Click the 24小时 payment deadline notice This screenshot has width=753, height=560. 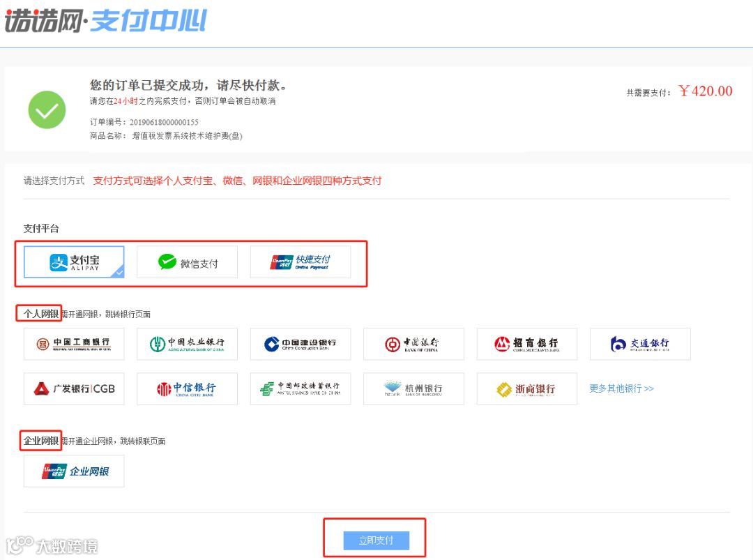click(x=183, y=101)
